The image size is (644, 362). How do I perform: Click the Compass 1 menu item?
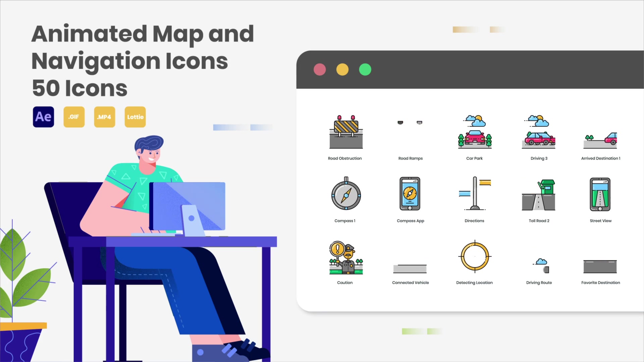click(x=345, y=199)
